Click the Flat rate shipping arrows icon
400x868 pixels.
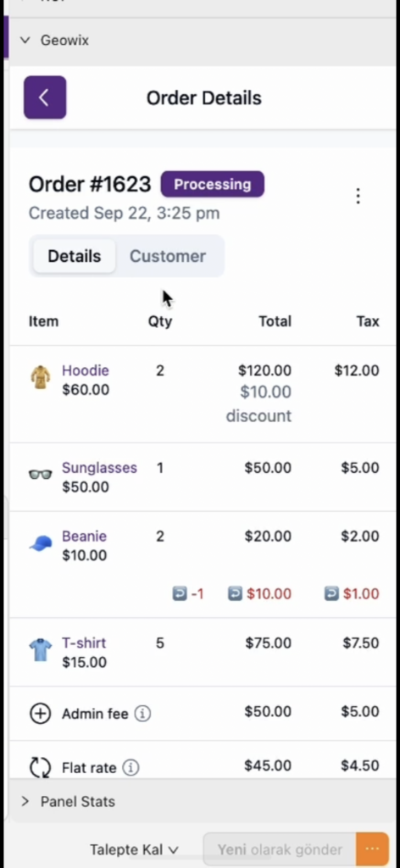click(x=40, y=768)
